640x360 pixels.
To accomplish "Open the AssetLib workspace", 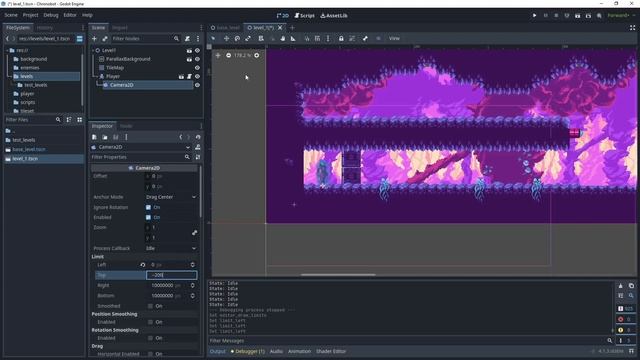I will (334, 16).
